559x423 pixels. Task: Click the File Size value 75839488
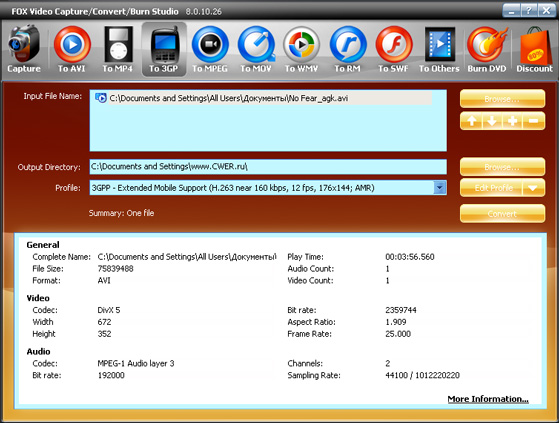[116, 268]
